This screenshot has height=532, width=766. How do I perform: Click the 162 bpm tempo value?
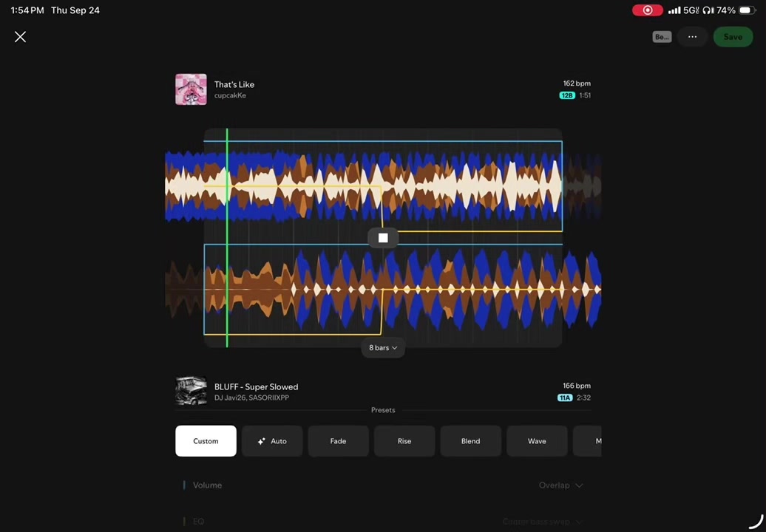click(x=577, y=83)
